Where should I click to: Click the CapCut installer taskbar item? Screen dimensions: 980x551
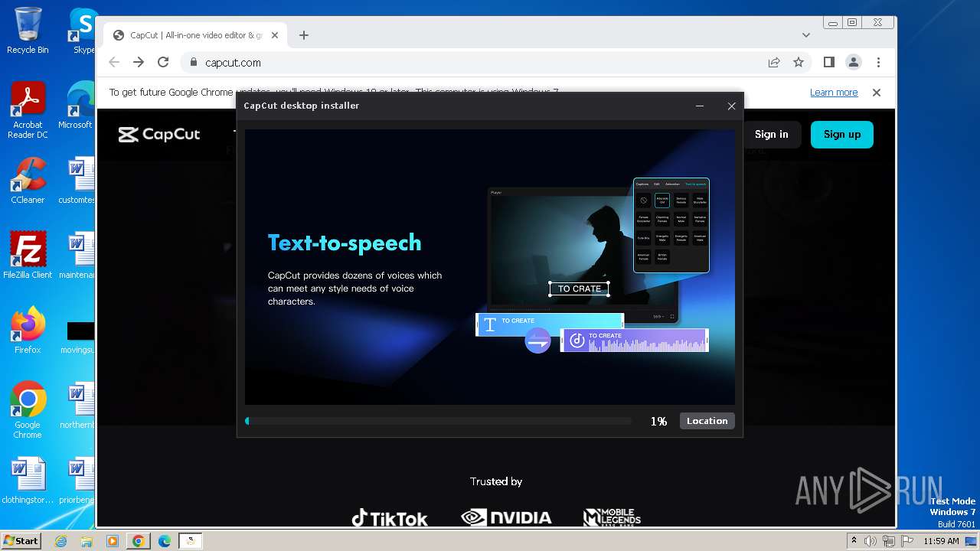pyautogui.click(x=191, y=541)
